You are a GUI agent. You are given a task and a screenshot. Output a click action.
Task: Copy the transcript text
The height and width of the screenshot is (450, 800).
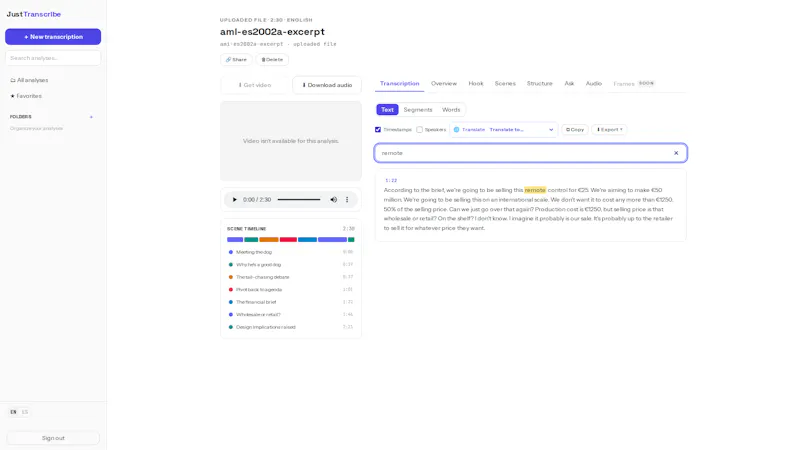coord(575,130)
